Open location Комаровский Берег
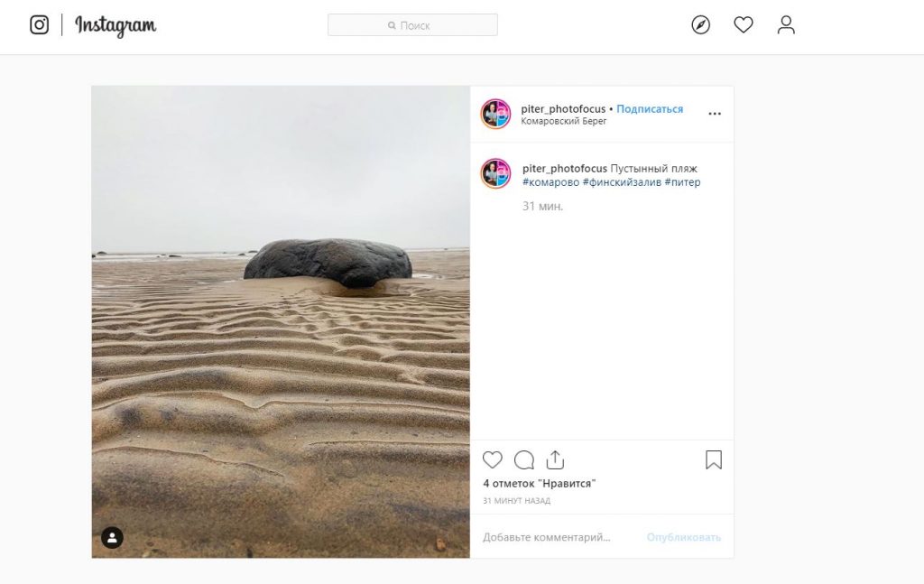Screen dimensions: 924x584 click(x=563, y=121)
